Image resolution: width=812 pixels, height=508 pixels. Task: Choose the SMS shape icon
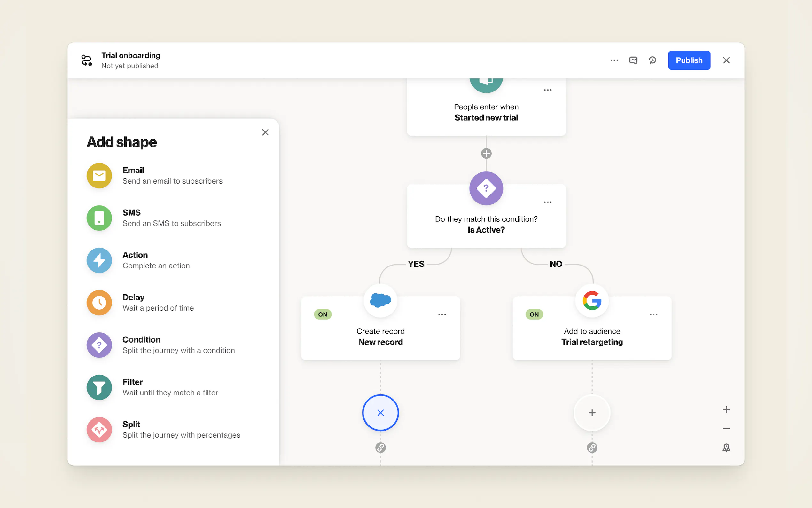coord(99,218)
